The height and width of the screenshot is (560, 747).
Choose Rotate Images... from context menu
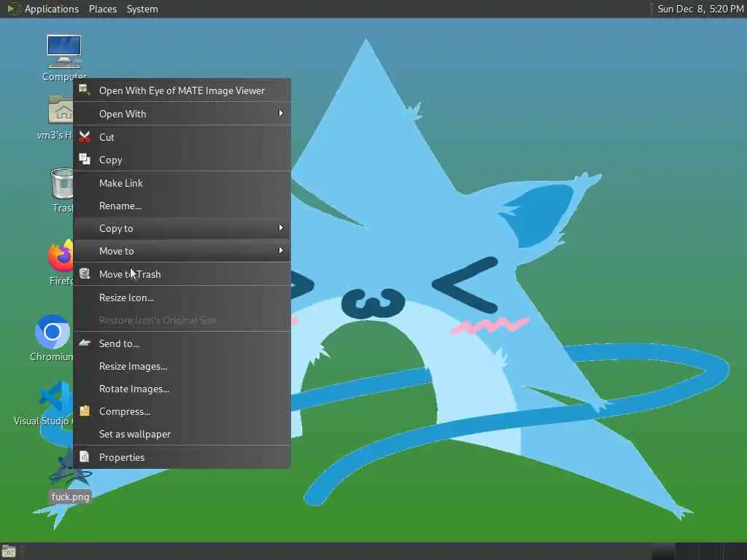(182, 389)
